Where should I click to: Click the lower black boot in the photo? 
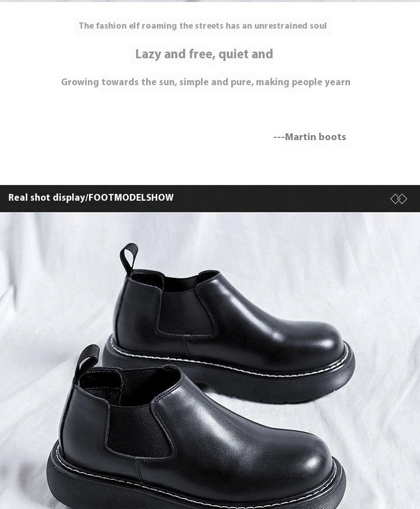(194, 432)
